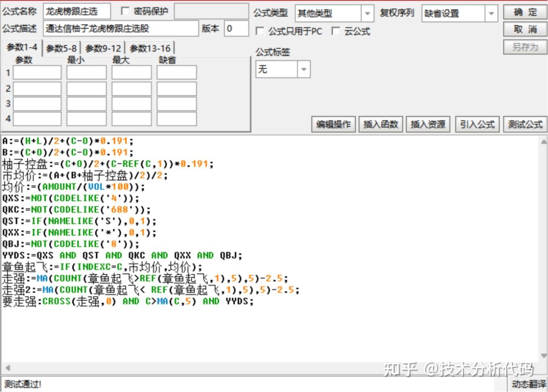Click the 插入函数 button
Image resolution: width=548 pixels, height=392 pixels.
pos(381,125)
